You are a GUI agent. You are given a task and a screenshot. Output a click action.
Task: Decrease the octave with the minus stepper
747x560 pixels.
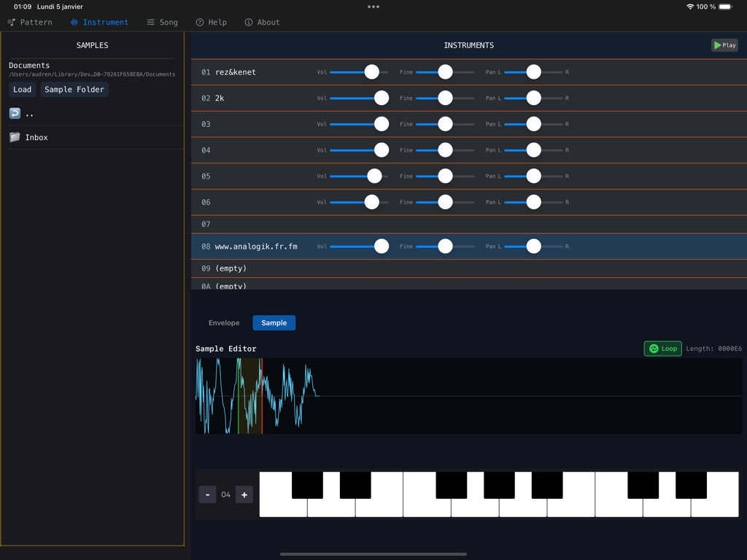(207, 494)
